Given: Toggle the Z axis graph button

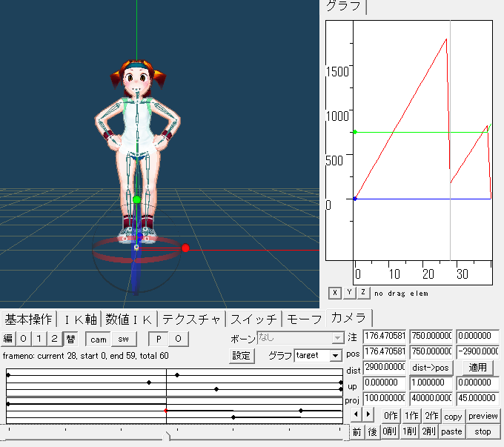Looking at the screenshot, I should tap(362, 293).
